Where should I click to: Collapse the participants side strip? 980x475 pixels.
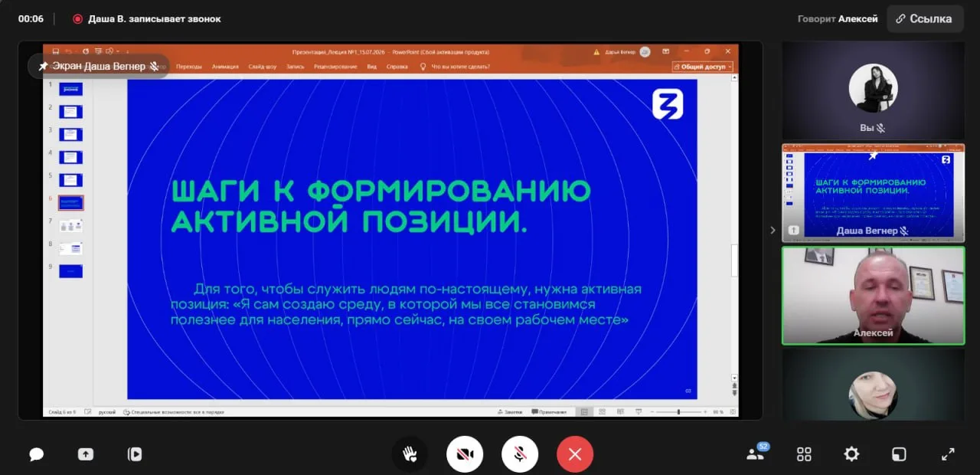tap(772, 230)
